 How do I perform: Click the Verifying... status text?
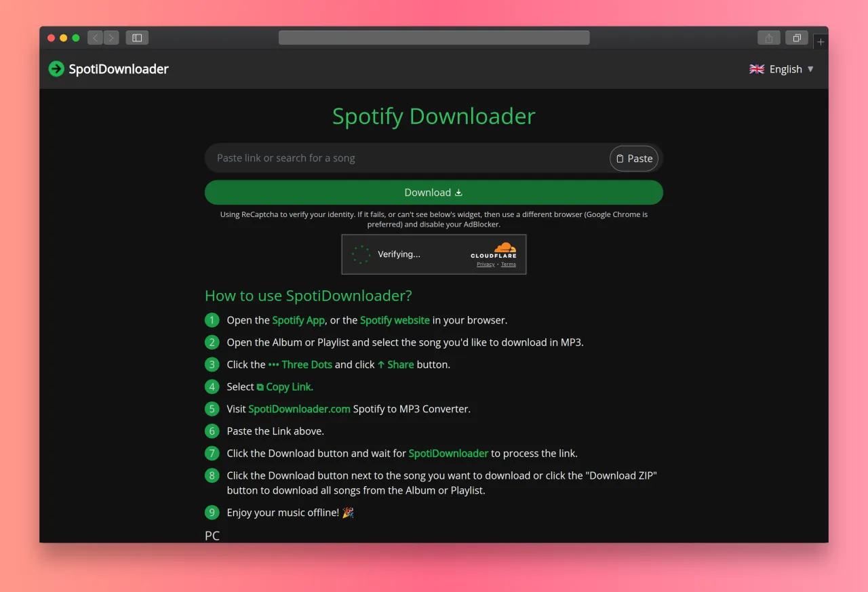pyautogui.click(x=399, y=254)
